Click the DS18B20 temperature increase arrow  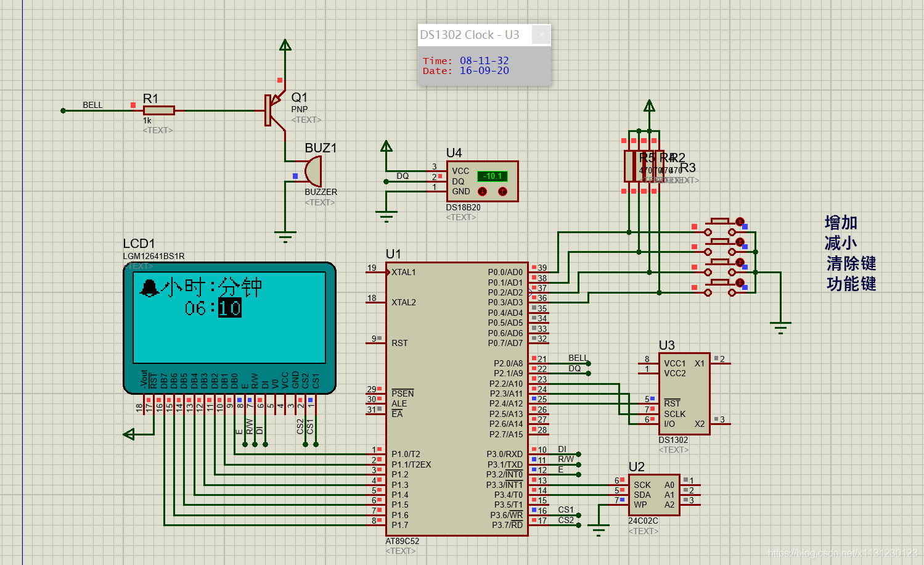pos(502,192)
